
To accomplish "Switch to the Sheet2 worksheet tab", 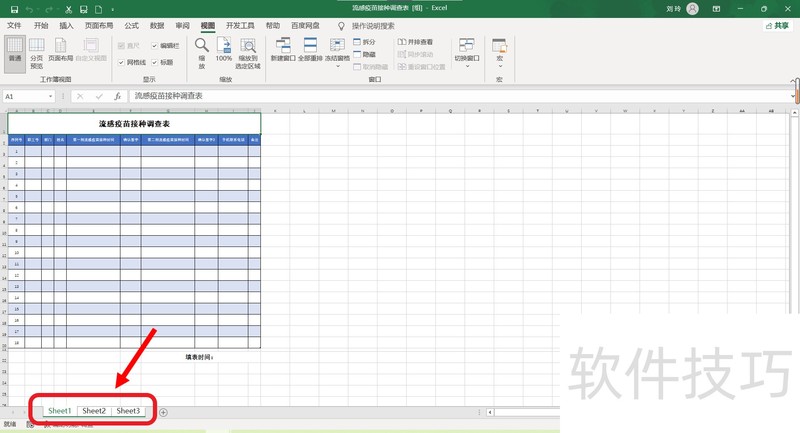I will 94,411.
